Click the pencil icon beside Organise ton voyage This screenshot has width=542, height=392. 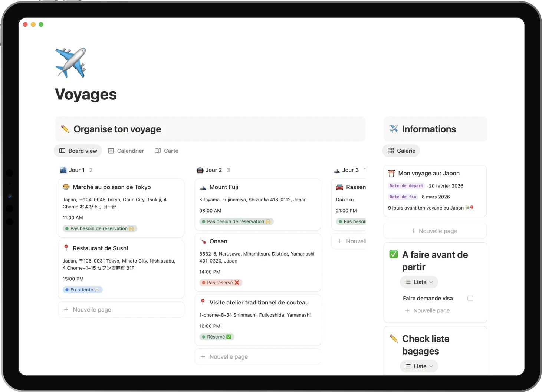tap(65, 129)
